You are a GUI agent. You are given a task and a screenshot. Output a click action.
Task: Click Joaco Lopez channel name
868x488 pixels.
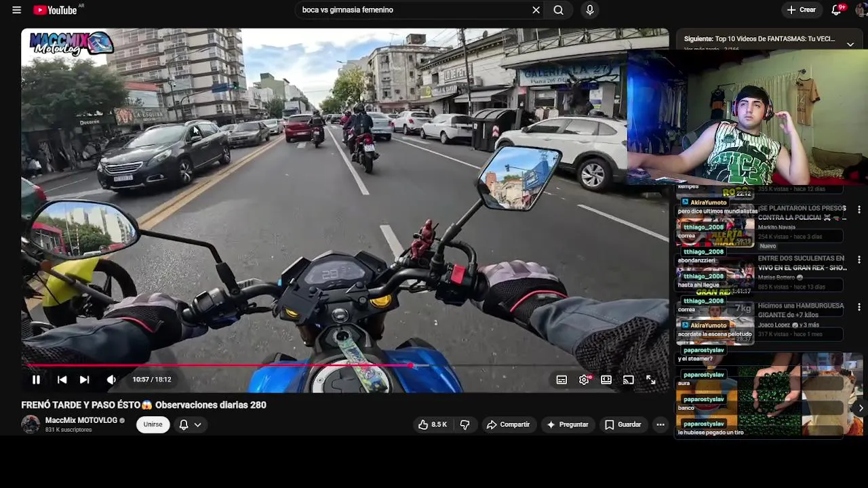[x=774, y=325]
